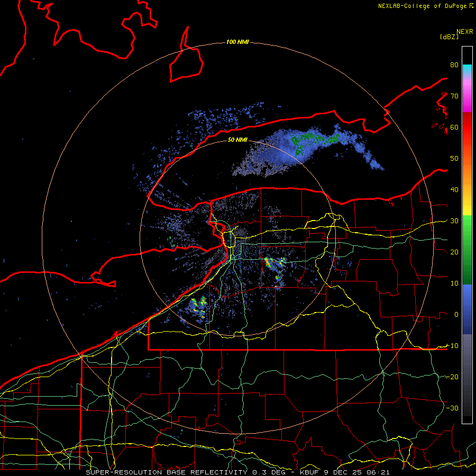Click the 10 value on the dBZ scale

pos(454,283)
